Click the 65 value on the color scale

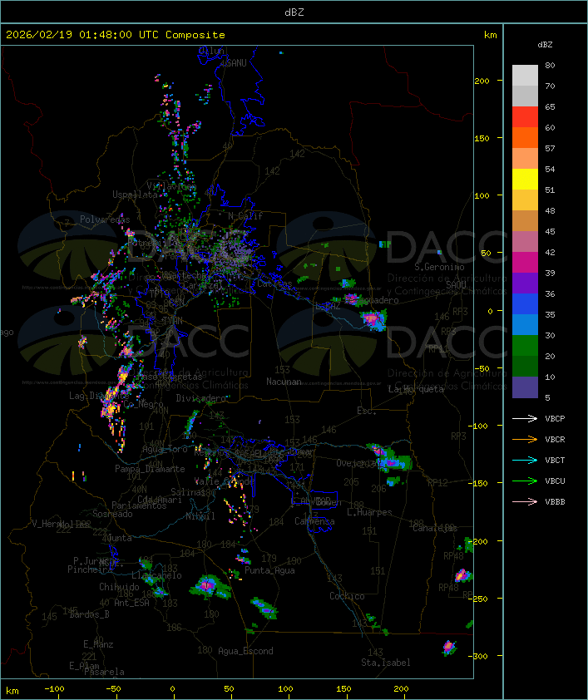click(550, 106)
